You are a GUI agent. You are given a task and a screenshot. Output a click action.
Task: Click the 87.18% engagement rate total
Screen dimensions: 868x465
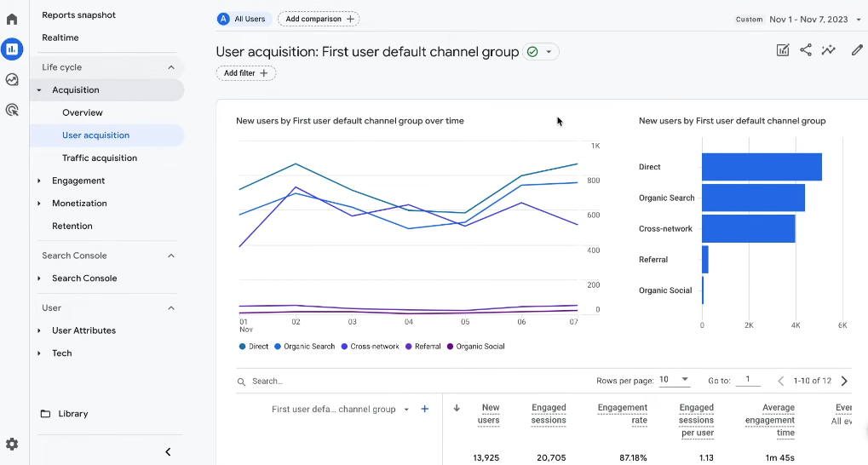pos(633,458)
